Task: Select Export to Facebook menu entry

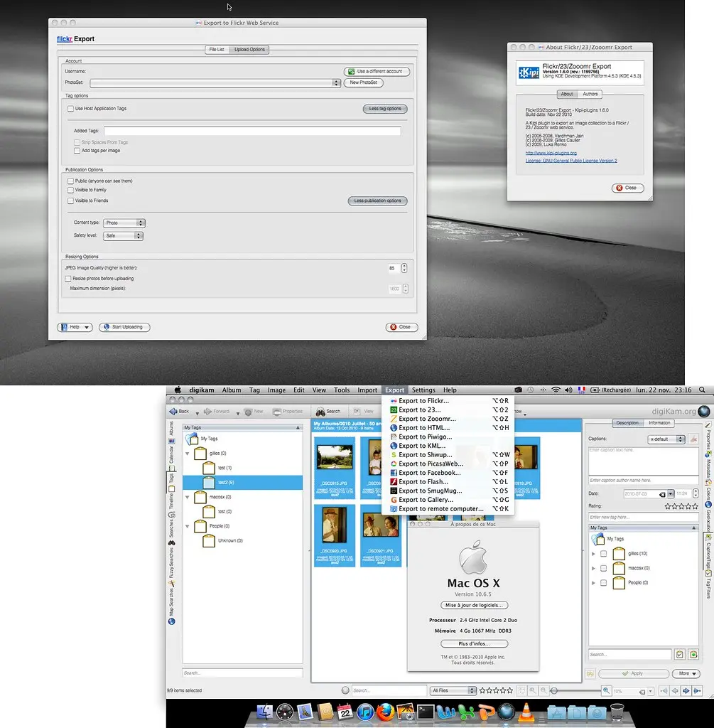Action: (429, 473)
